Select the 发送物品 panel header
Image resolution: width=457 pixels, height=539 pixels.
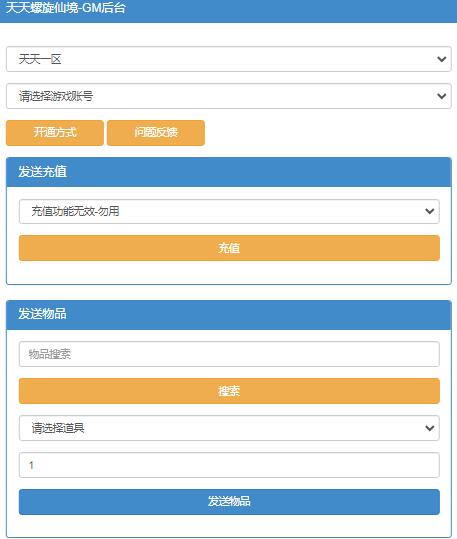(229, 315)
